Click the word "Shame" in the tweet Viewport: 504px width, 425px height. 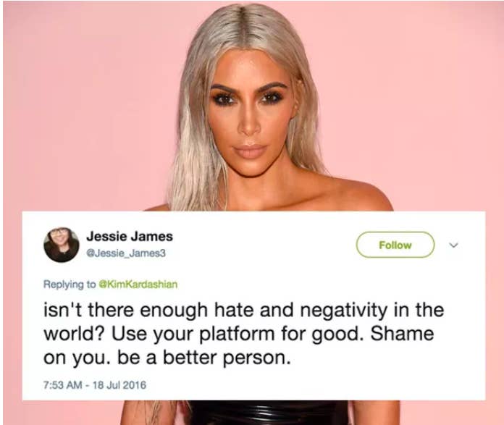pyautogui.click(x=402, y=334)
